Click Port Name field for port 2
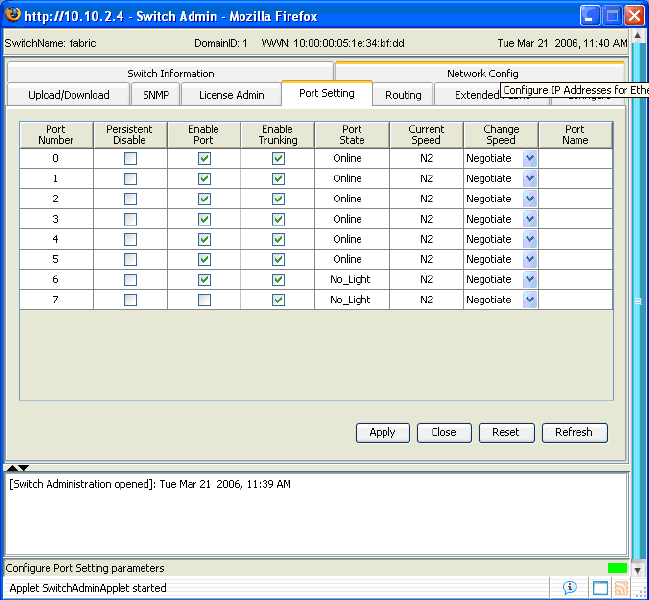This screenshot has height=600, width=649. coord(575,199)
